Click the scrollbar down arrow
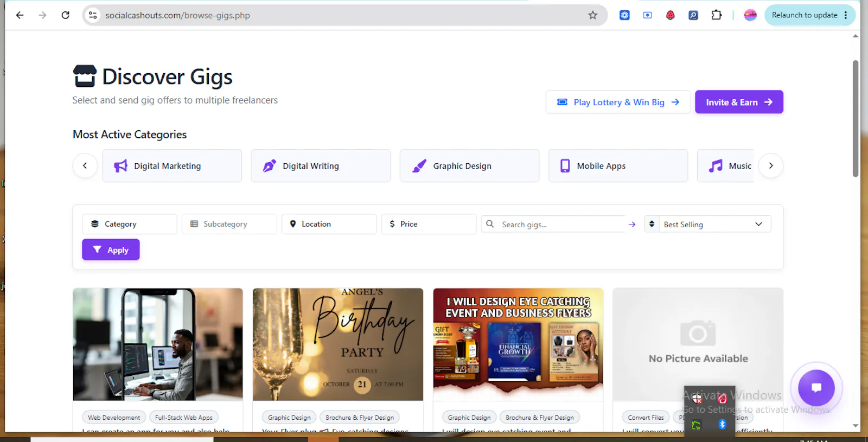The height and width of the screenshot is (442, 868). [856, 426]
